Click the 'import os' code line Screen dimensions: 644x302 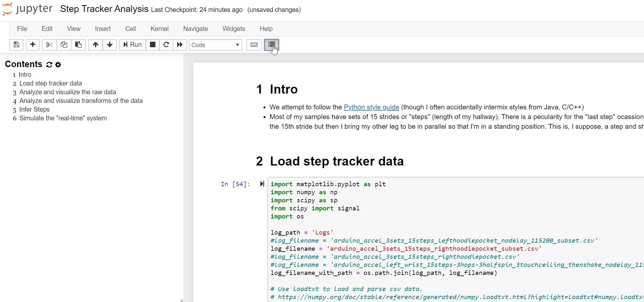287,216
